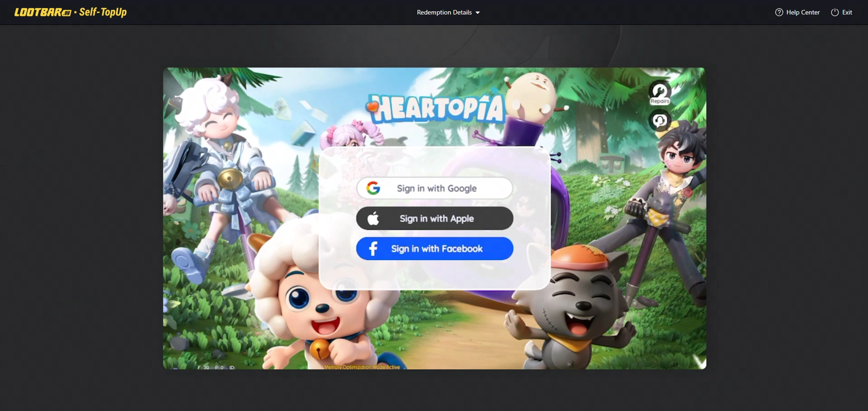This screenshot has width=868, height=411.
Task: Click the white chevron in game corner
Action: (x=699, y=361)
